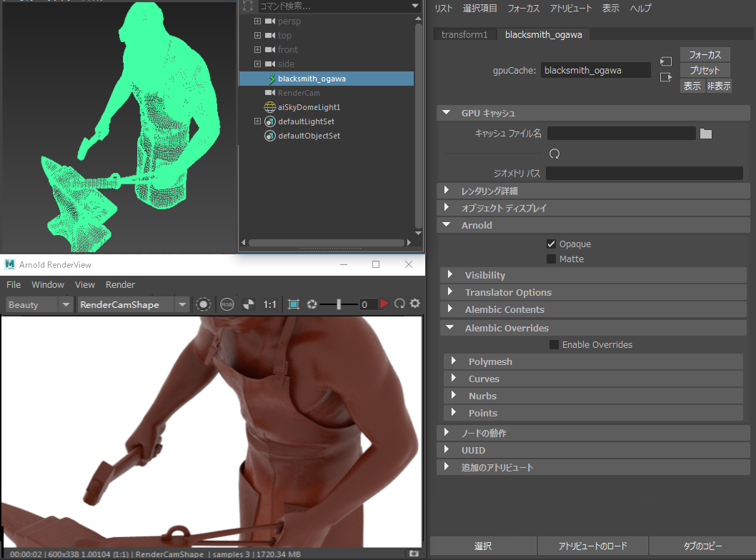Click the defaultObjectSet icon in outliner
The height and width of the screenshot is (560, 756).
(270, 136)
